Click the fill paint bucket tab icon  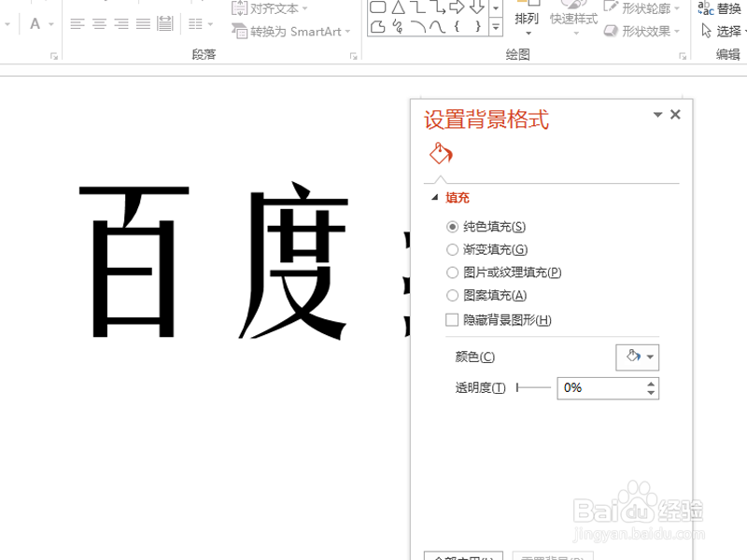[x=441, y=153]
